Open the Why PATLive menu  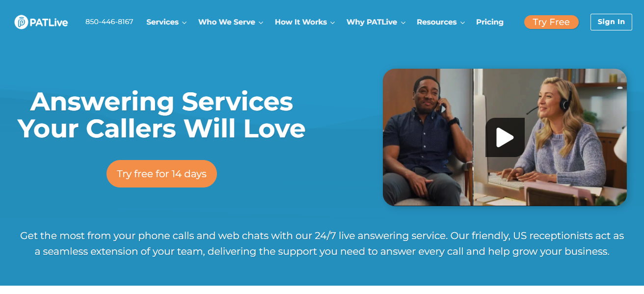[x=372, y=22]
